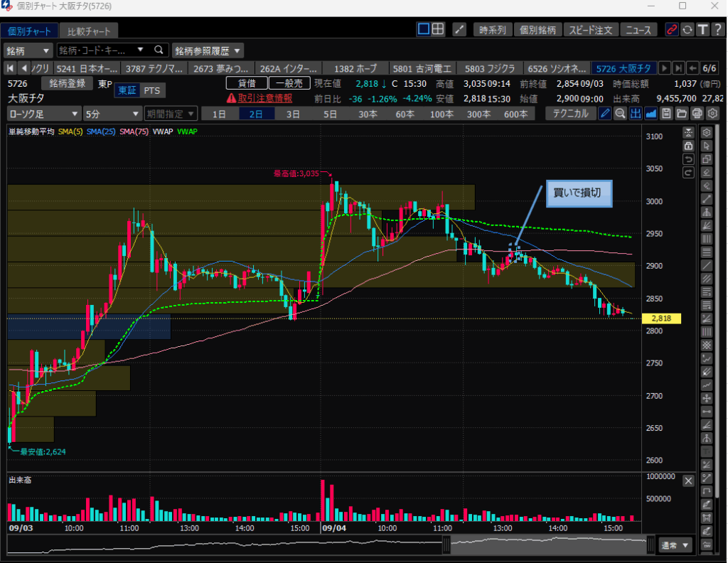Viewport: 728px width, 563px height.
Task: Click the refresh chart icon
Action: click(687, 30)
